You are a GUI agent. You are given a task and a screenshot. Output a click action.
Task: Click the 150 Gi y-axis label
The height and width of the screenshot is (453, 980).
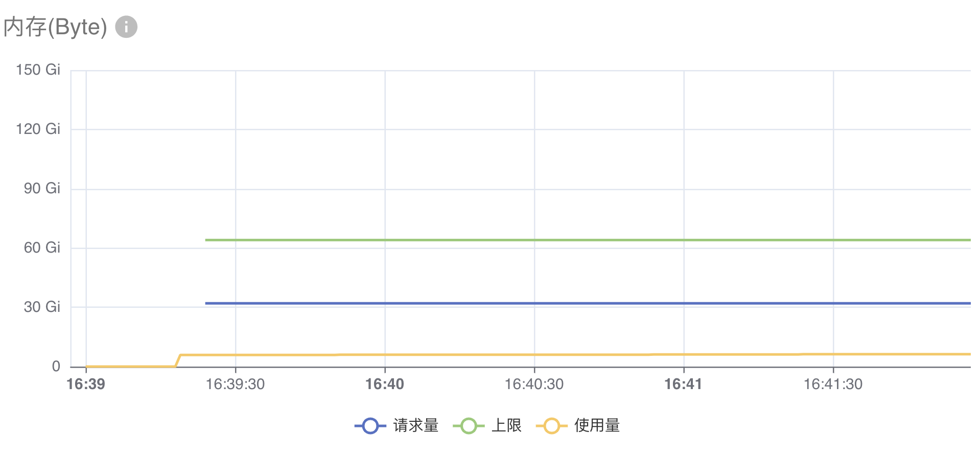38,70
